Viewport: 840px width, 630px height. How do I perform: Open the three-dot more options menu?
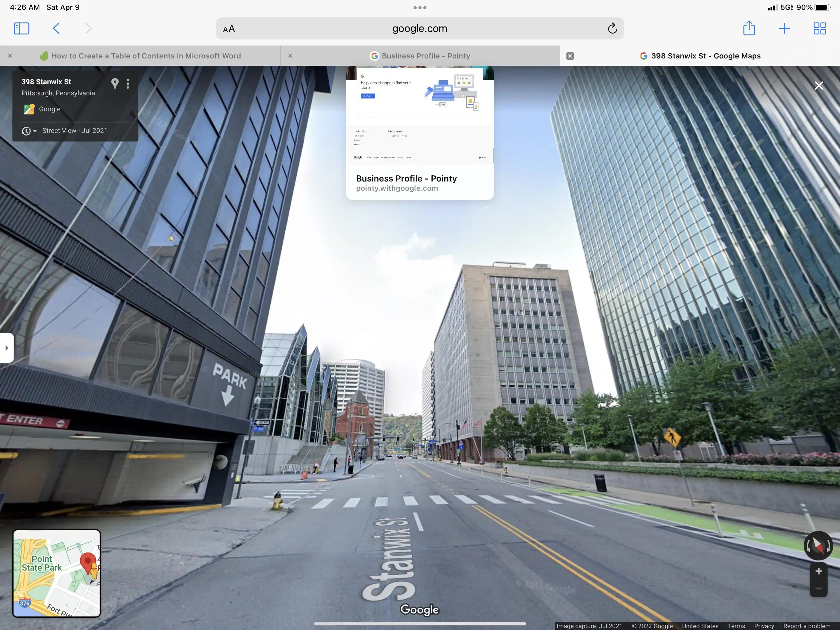coord(128,84)
